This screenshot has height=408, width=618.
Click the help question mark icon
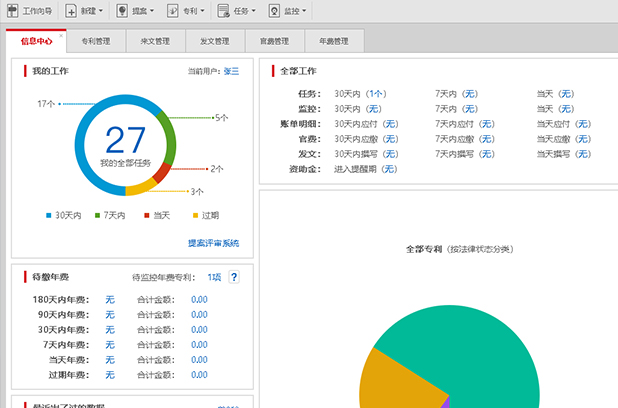click(x=234, y=277)
